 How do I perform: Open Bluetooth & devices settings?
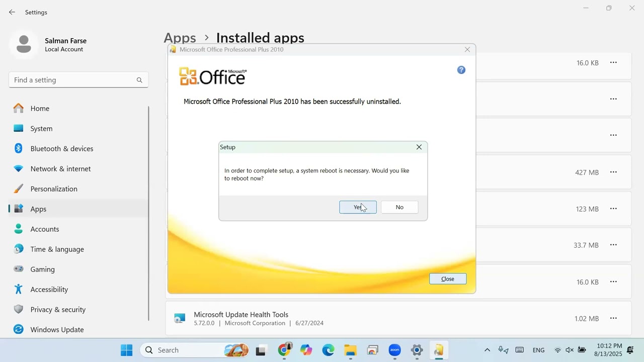coord(78,148)
